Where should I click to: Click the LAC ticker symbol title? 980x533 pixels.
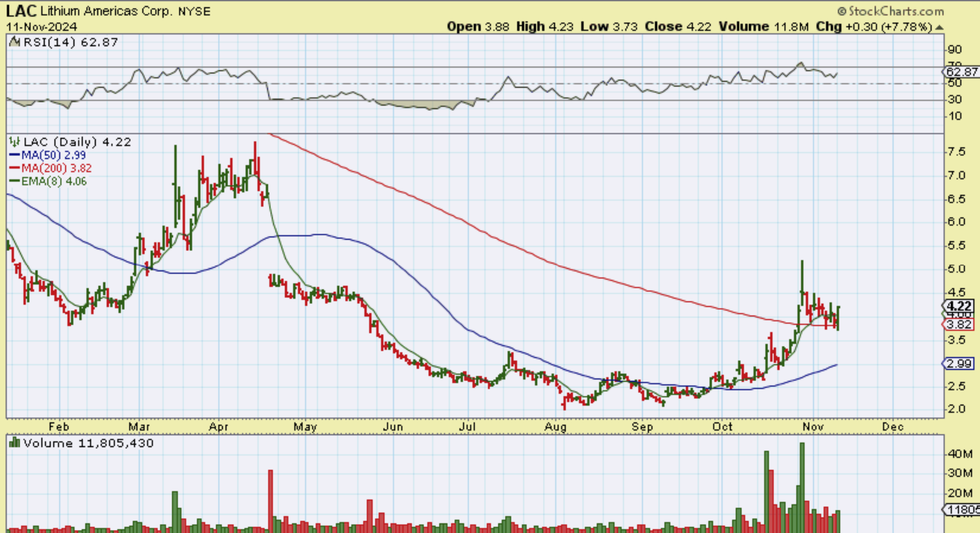21,11
